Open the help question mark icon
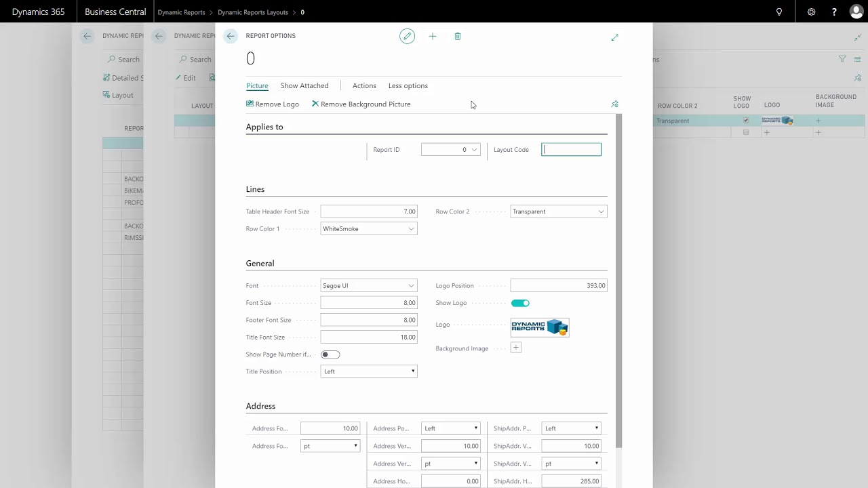This screenshot has height=488, width=868. pos(834,12)
